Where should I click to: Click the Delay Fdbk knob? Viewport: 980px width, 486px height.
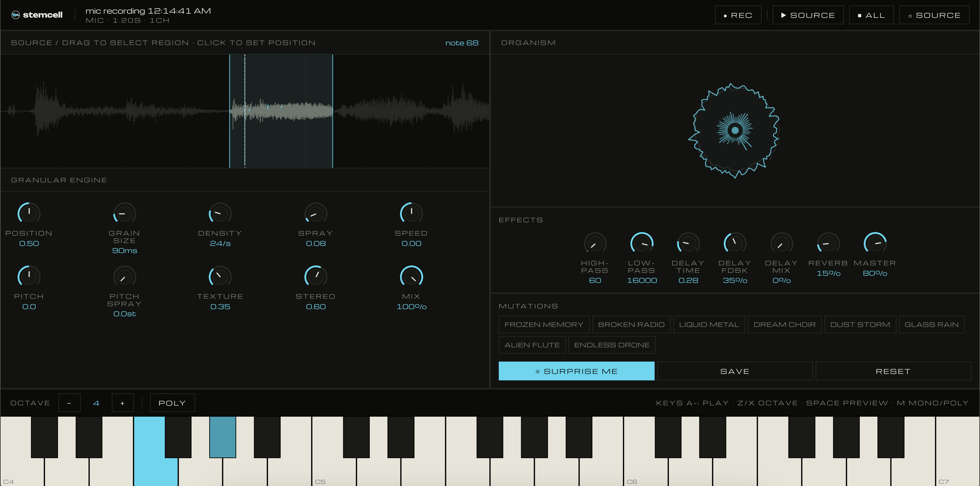[x=735, y=243]
